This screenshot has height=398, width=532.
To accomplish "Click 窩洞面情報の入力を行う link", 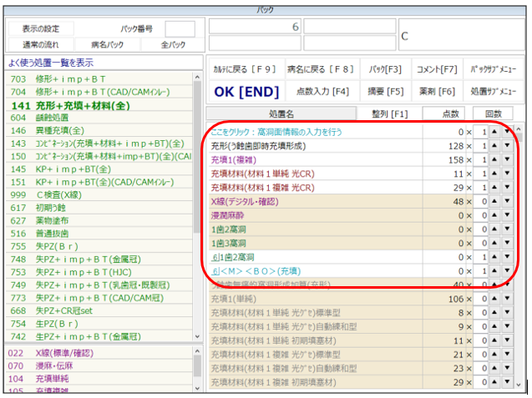I will point(288,132).
